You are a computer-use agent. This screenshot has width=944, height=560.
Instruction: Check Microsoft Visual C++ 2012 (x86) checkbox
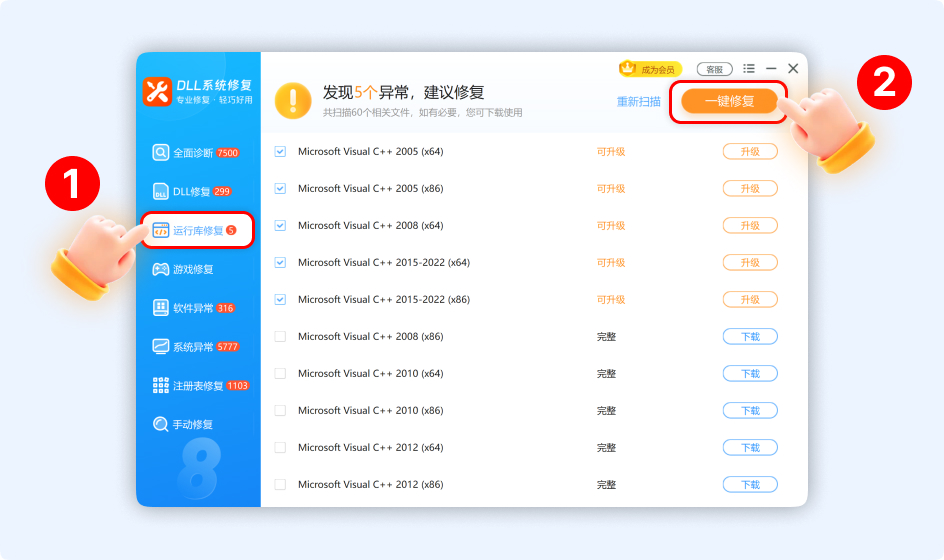point(280,485)
